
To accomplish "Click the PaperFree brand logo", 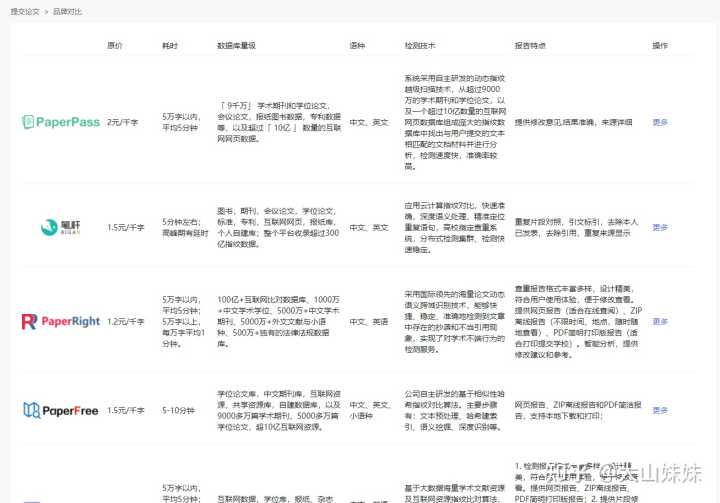I will point(61,410).
